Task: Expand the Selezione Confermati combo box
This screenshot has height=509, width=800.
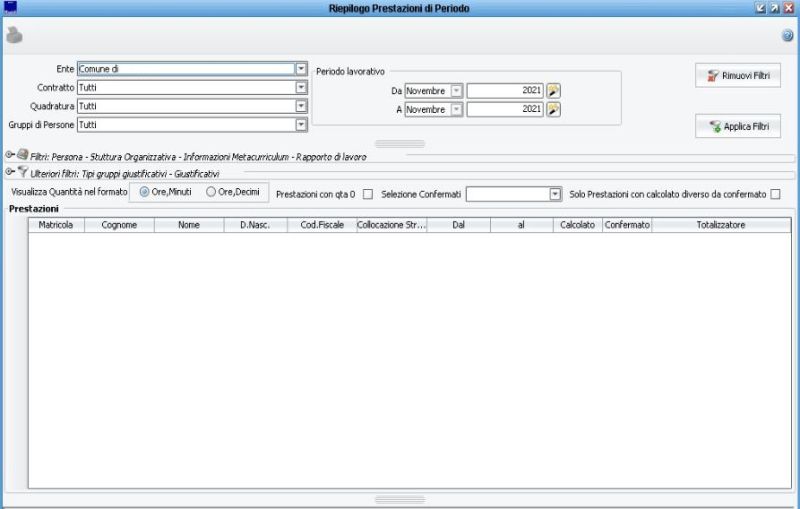Action: click(x=555, y=193)
